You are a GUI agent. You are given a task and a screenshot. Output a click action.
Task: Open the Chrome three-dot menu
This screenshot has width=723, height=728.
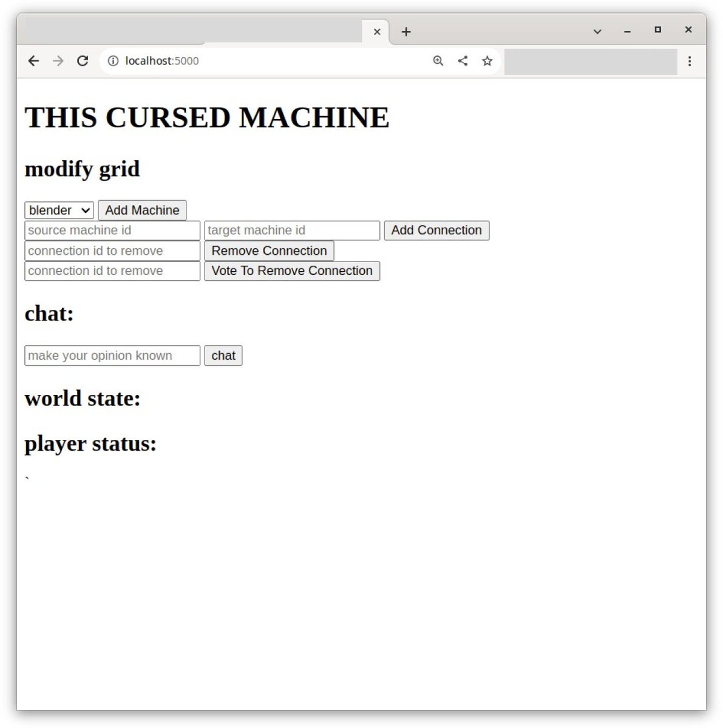(690, 61)
